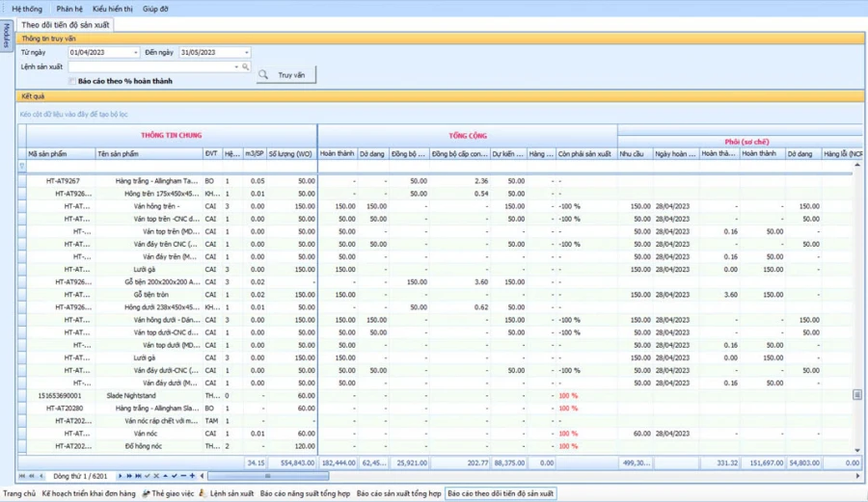Open the Giúp đỡ menu
This screenshot has height=502, width=868.
pyautogui.click(x=155, y=9)
